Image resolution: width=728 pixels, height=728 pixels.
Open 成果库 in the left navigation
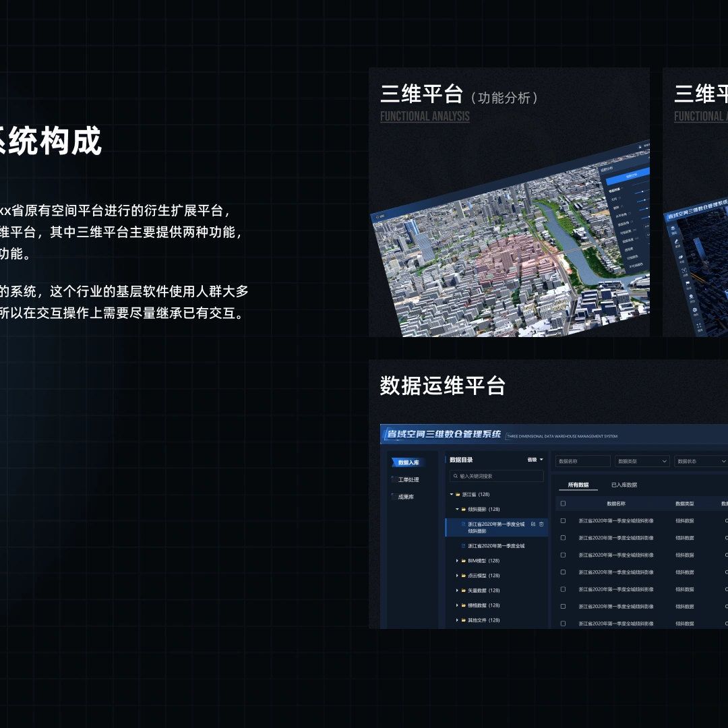[x=403, y=497]
